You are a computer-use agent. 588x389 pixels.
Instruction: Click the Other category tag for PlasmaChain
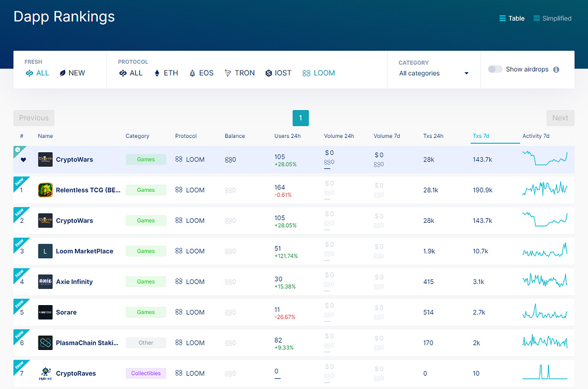point(146,343)
